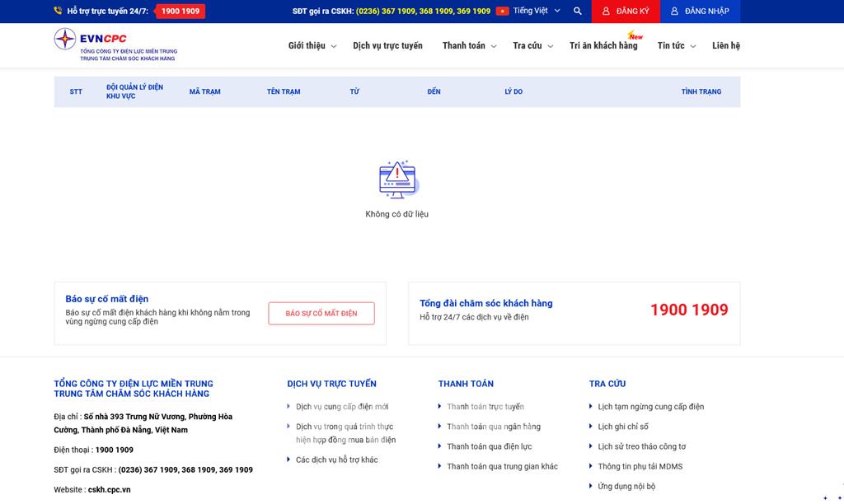The width and height of the screenshot is (844, 504).
Task: Open Lịch tạm ngừng cung cấp điện link
Action: pyautogui.click(x=650, y=407)
